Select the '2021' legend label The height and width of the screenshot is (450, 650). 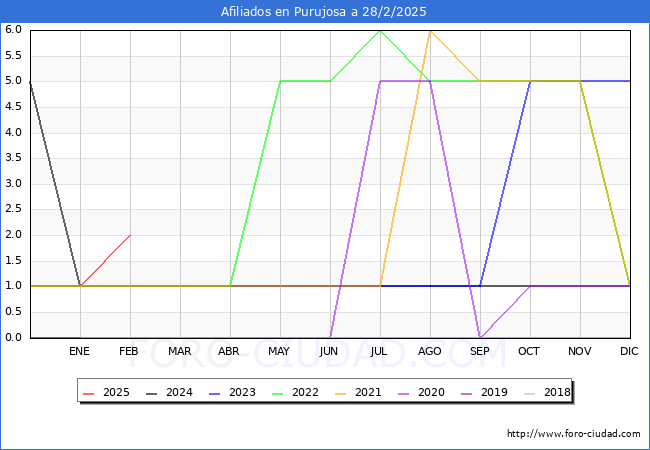click(x=368, y=392)
